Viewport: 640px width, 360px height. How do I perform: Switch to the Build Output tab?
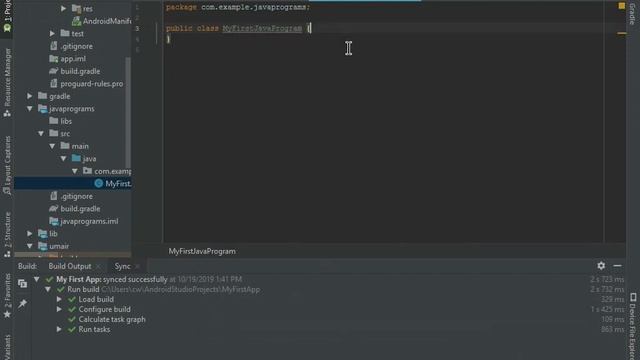coord(70,266)
